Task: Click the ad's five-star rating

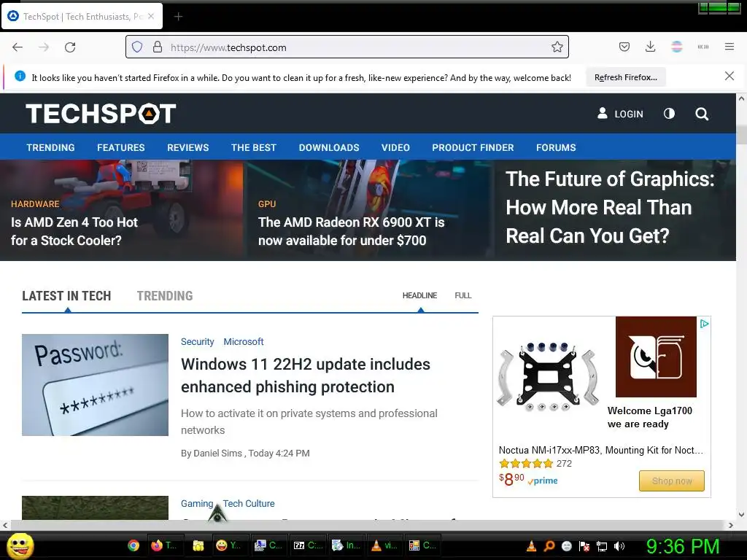Action: point(526,463)
